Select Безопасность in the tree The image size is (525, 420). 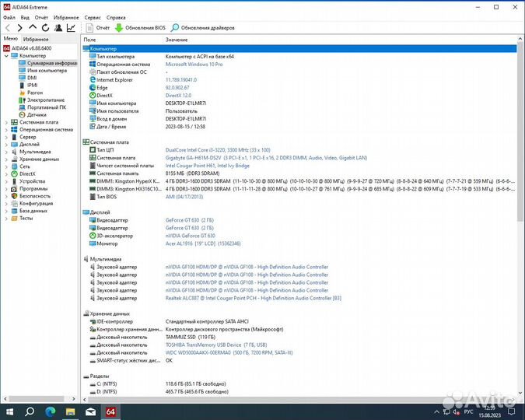(x=31, y=196)
